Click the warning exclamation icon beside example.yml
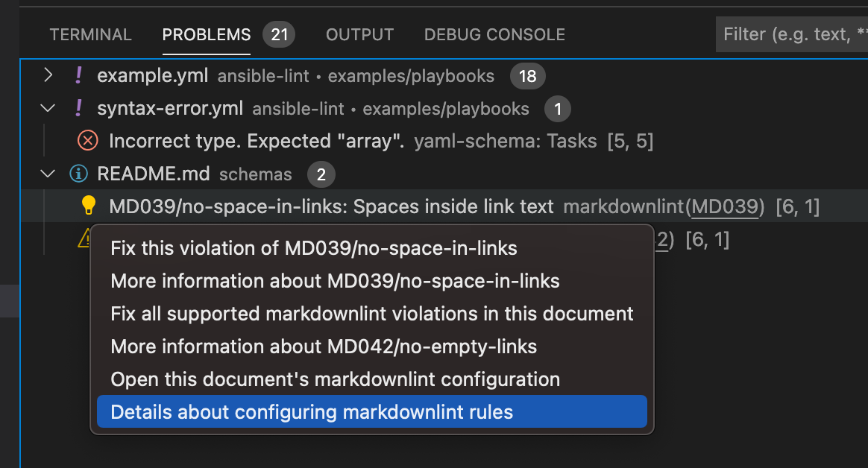 coord(78,75)
